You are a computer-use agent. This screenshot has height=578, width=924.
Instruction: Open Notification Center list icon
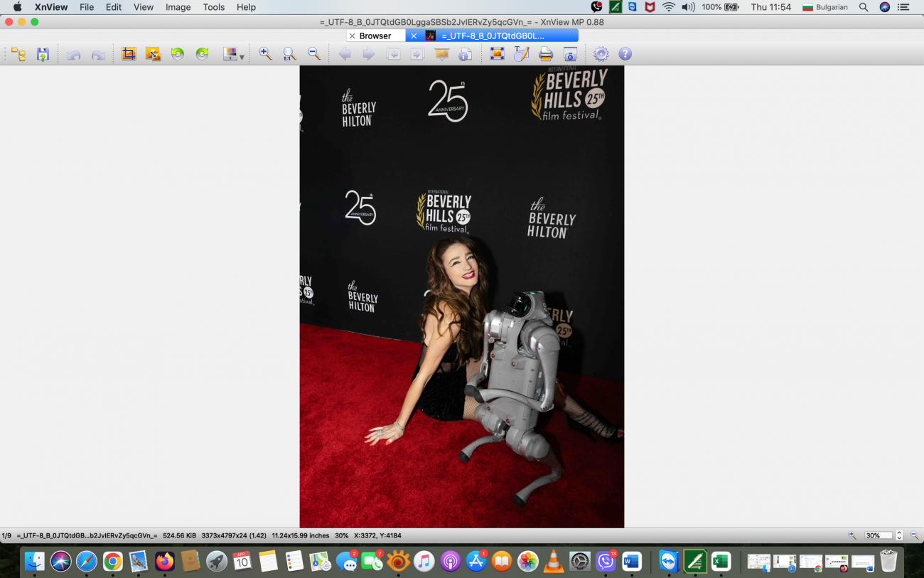tap(905, 7)
